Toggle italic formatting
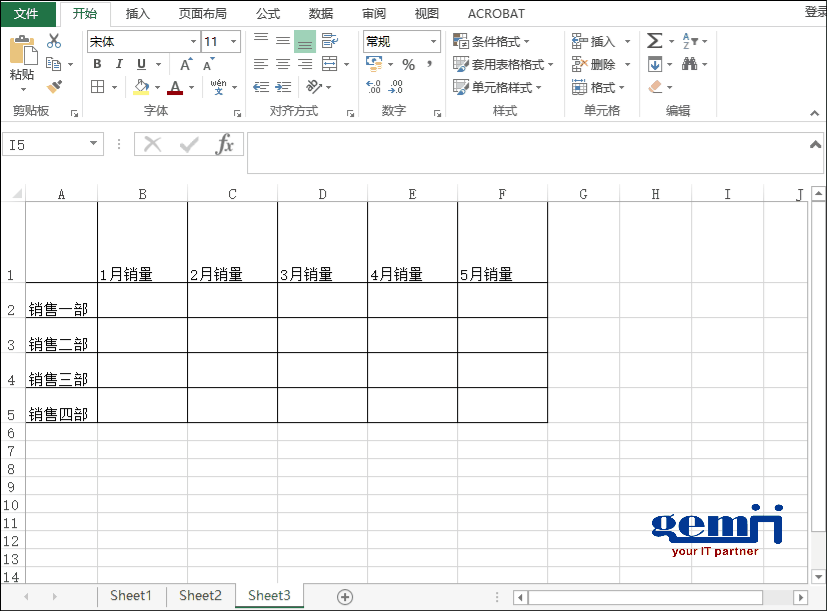This screenshot has width=827, height=611. click(x=118, y=65)
